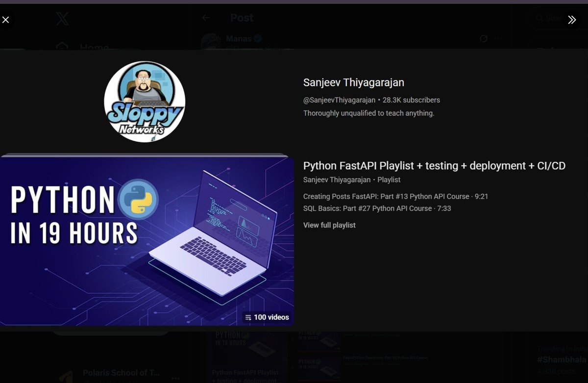Open the #Shambhala trending topic
The width and height of the screenshot is (588, 383).
(x=562, y=359)
